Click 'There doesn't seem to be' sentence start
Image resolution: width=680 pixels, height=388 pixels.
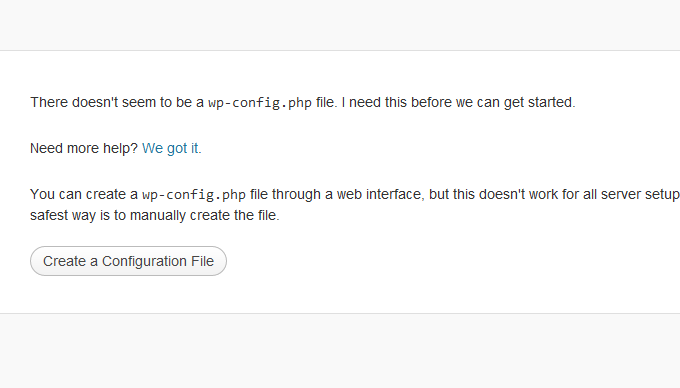(x=101, y=102)
